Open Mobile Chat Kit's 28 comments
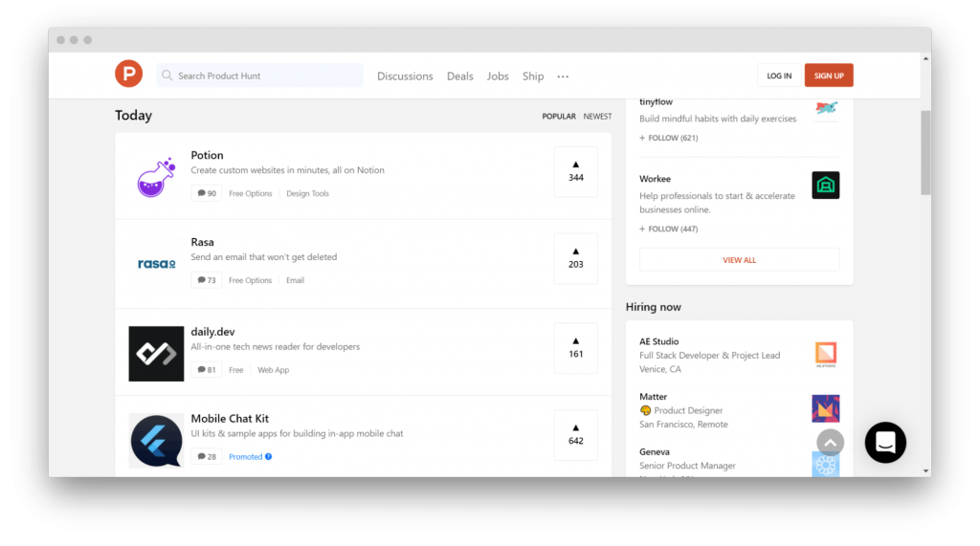Image resolution: width=980 pixels, height=546 pixels. (207, 457)
